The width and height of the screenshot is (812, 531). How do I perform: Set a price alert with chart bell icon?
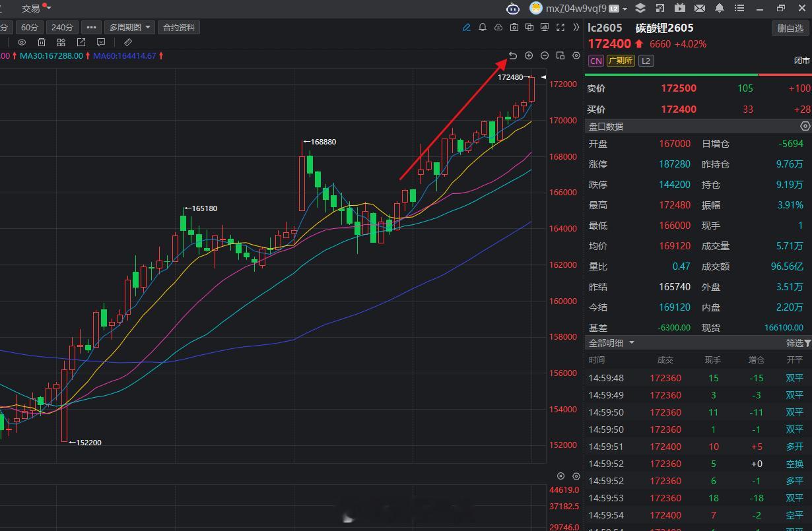click(x=483, y=27)
